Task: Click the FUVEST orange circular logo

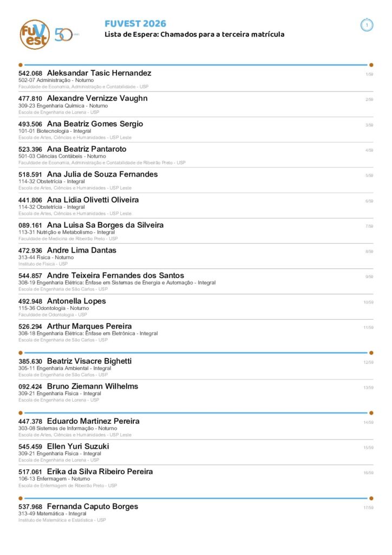Action: 34,34
